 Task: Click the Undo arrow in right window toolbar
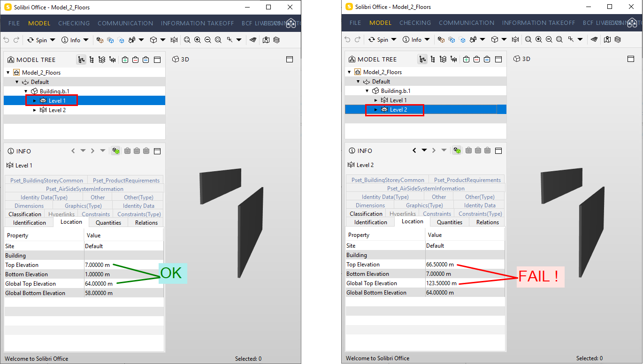347,39
